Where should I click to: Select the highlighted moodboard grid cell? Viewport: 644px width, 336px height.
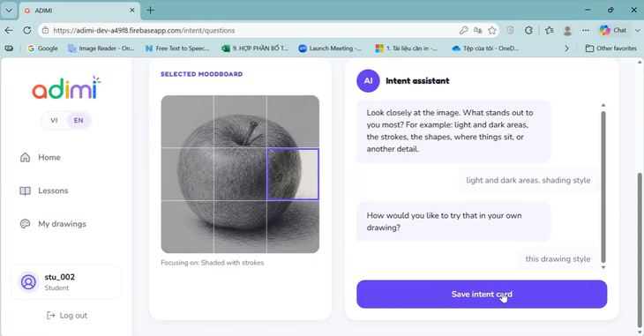pyautogui.click(x=293, y=174)
